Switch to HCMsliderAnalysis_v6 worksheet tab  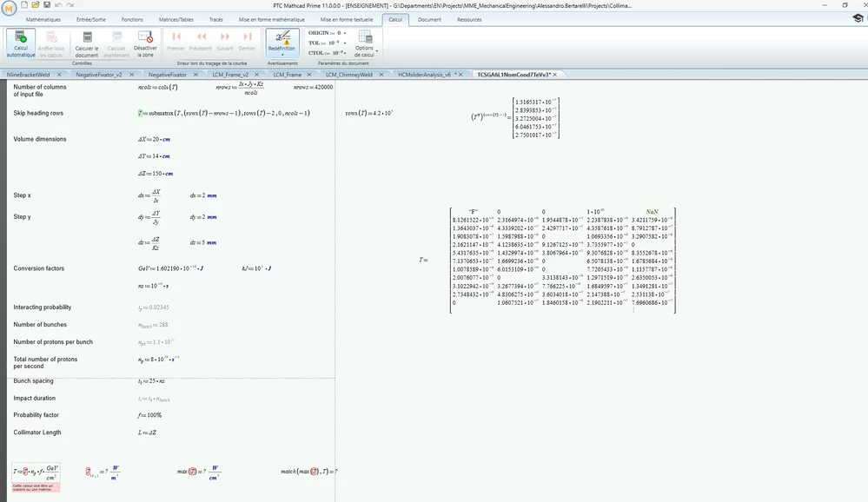pos(424,75)
